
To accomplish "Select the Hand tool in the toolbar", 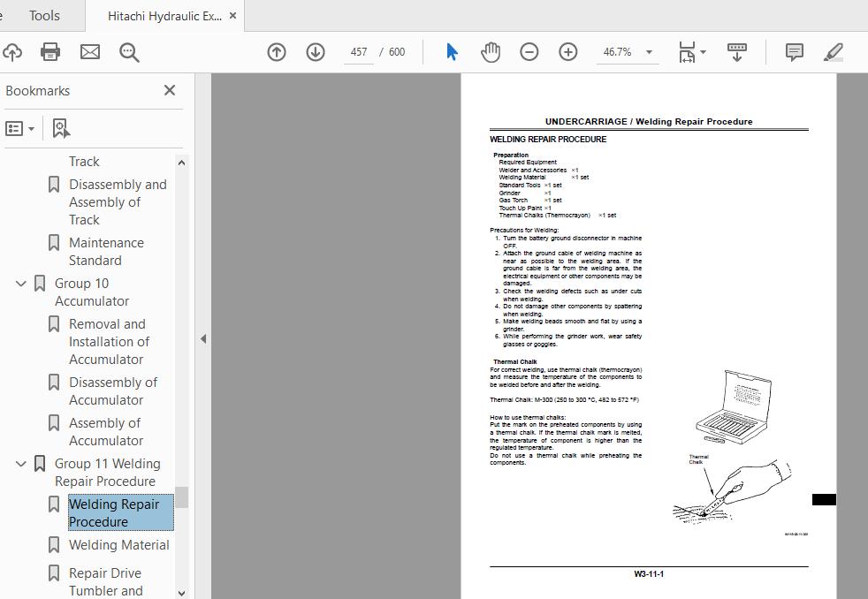I will (x=489, y=52).
